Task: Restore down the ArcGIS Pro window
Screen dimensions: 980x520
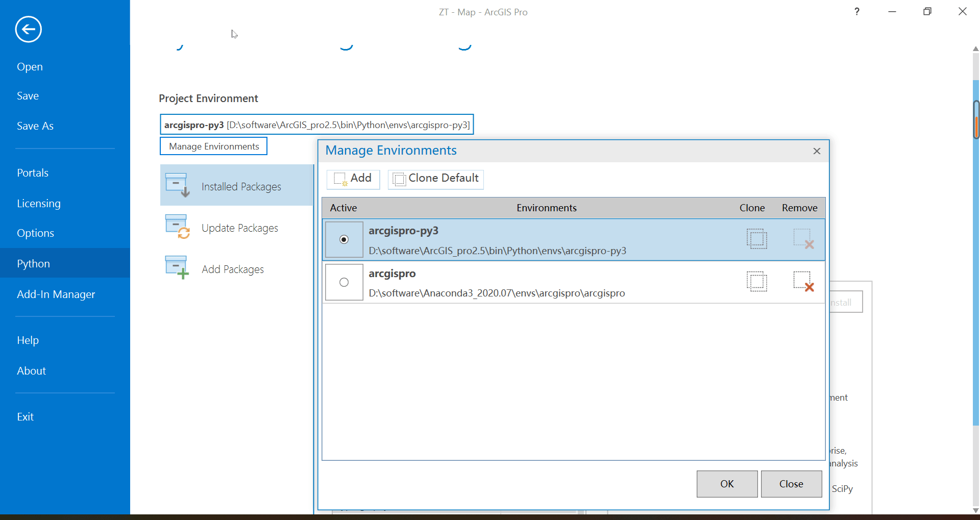Action: [927, 11]
